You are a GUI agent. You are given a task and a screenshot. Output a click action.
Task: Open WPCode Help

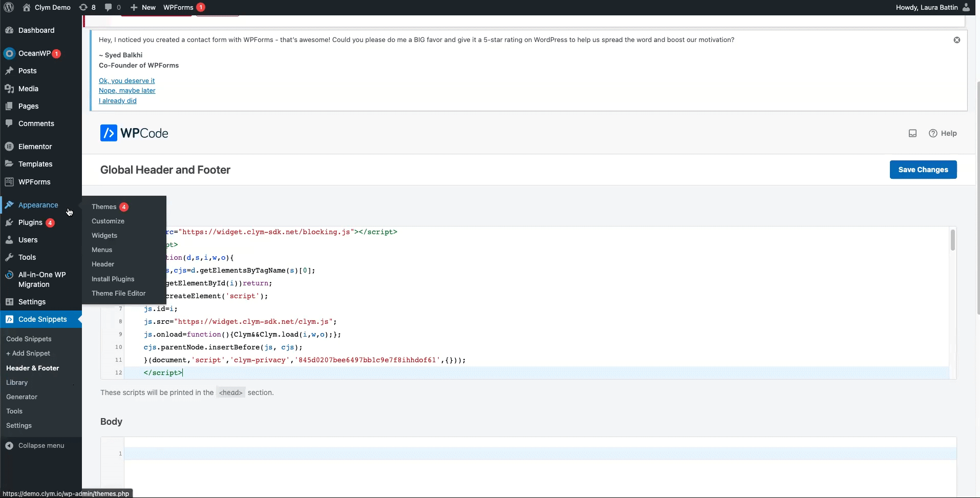point(943,133)
